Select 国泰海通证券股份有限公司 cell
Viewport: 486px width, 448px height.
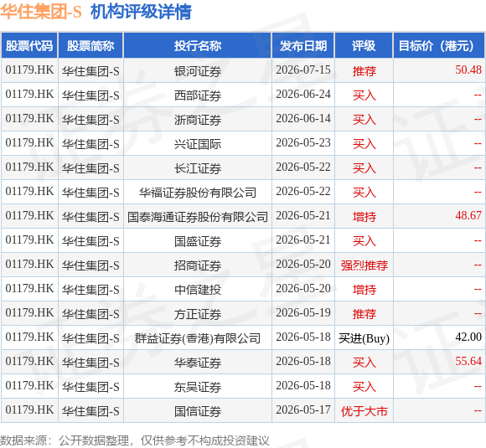[198, 217]
